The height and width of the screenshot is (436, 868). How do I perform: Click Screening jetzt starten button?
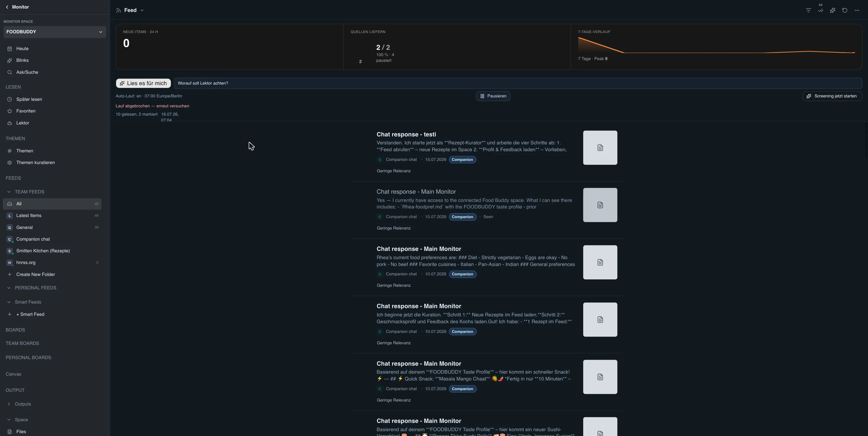click(832, 96)
